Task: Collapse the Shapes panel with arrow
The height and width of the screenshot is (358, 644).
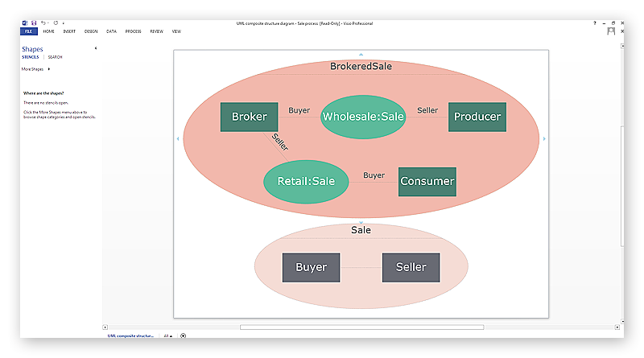Action: pyautogui.click(x=96, y=48)
